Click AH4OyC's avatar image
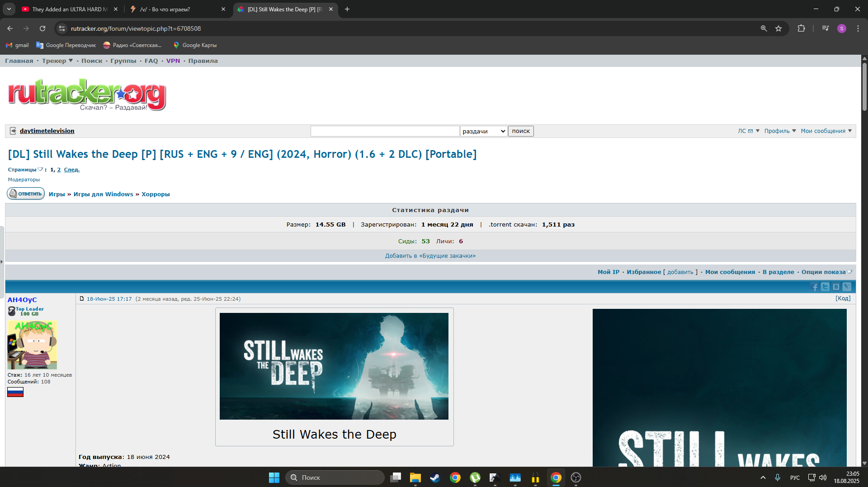 (x=32, y=345)
